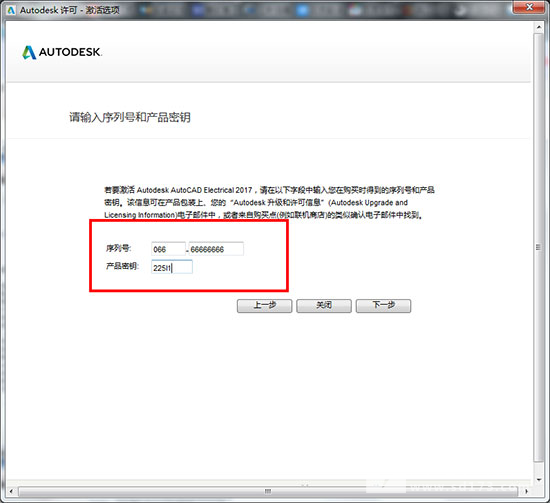Click the vertical scrollbar down arrow

[x=539, y=480]
